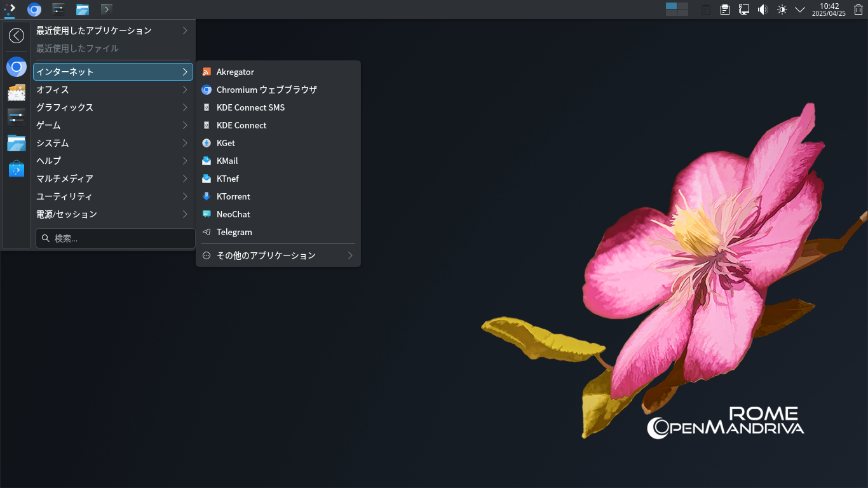Viewport: 868px width, 488px height.
Task: Open the Klipper clipboard tray icon
Action: (x=724, y=10)
